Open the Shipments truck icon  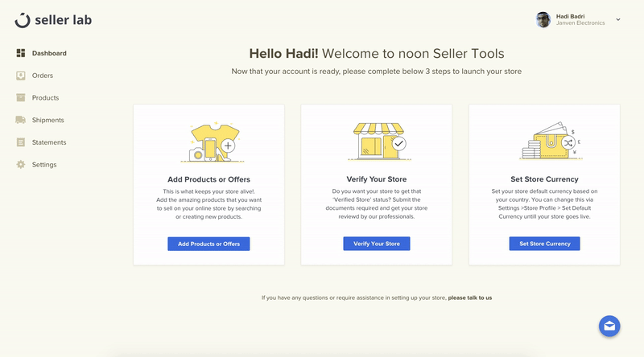(21, 120)
